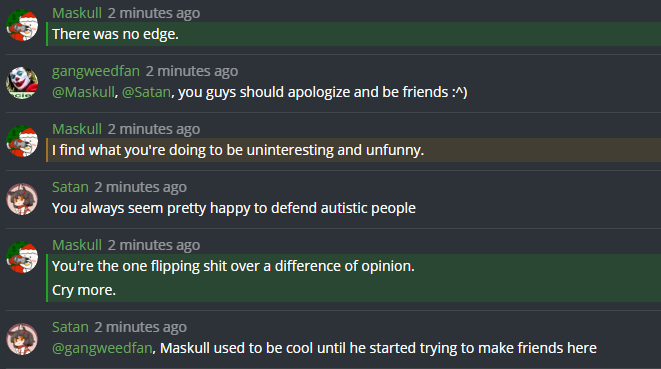Open Maskull username above 'There was no edge.'
The image size is (661, 369).
coord(77,13)
